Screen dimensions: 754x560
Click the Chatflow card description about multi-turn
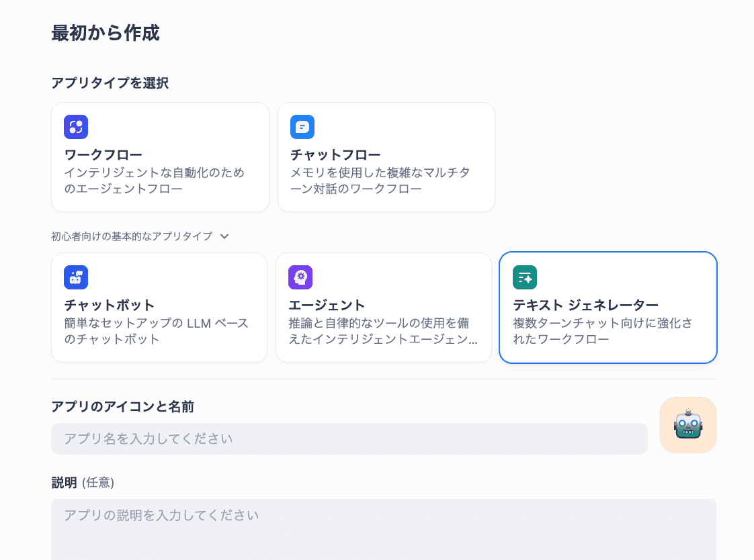click(x=380, y=181)
